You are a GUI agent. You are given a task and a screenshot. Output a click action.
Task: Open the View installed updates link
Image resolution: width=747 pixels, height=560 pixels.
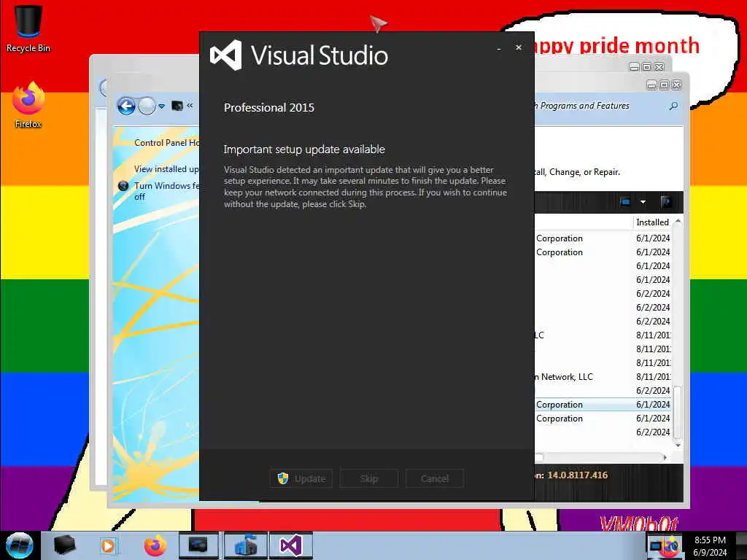tap(166, 169)
